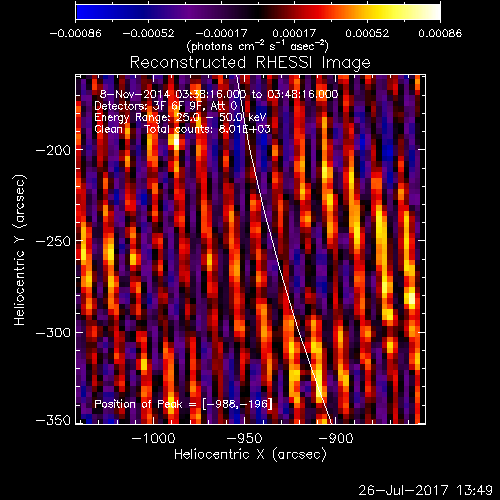Click the observation date text '8-Nov-2014'

coord(135,94)
